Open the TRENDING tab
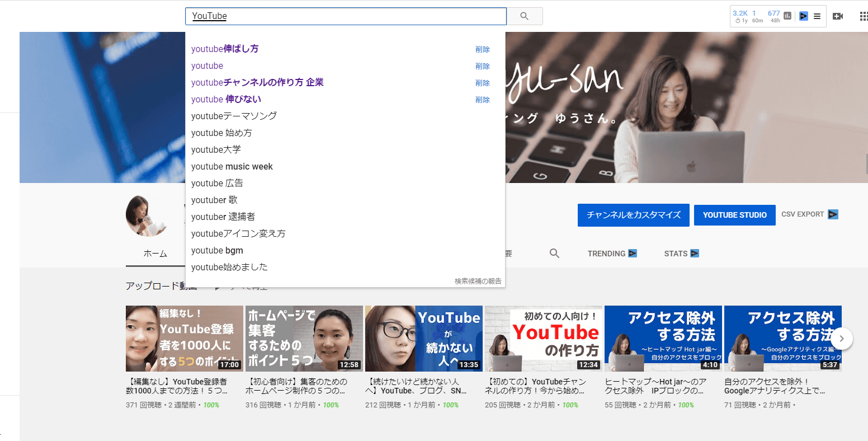 click(x=606, y=254)
